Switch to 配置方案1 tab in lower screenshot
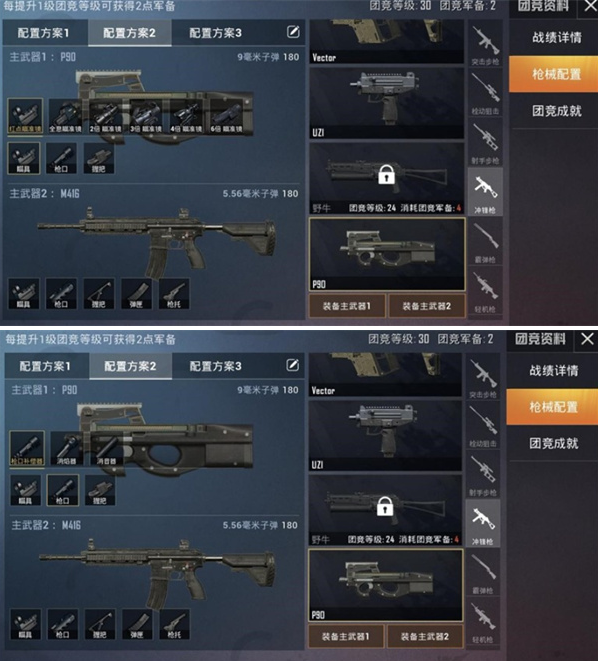Viewport: 598px width, 661px height. click(45, 366)
